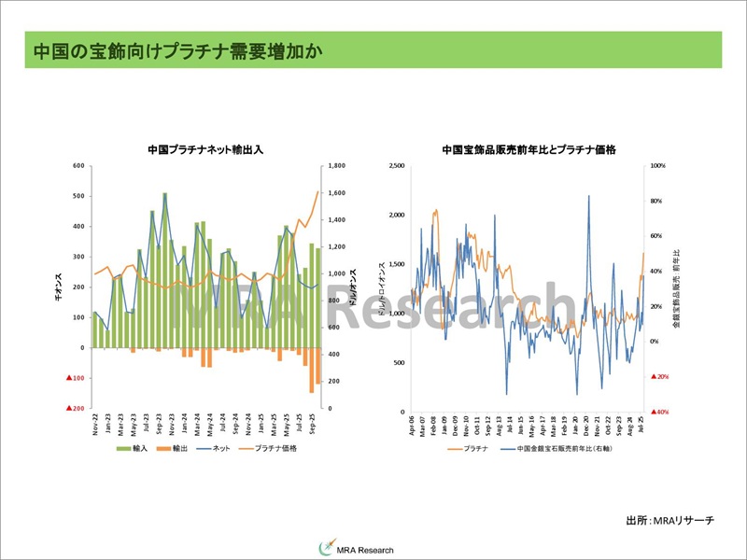
Task: Click the red ▲200 axis value
Action: [76, 409]
